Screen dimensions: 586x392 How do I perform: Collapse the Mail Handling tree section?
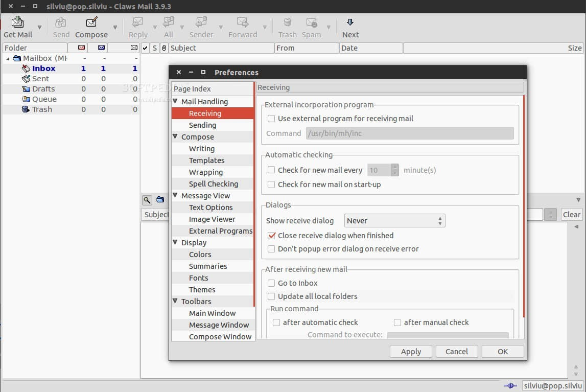176,102
